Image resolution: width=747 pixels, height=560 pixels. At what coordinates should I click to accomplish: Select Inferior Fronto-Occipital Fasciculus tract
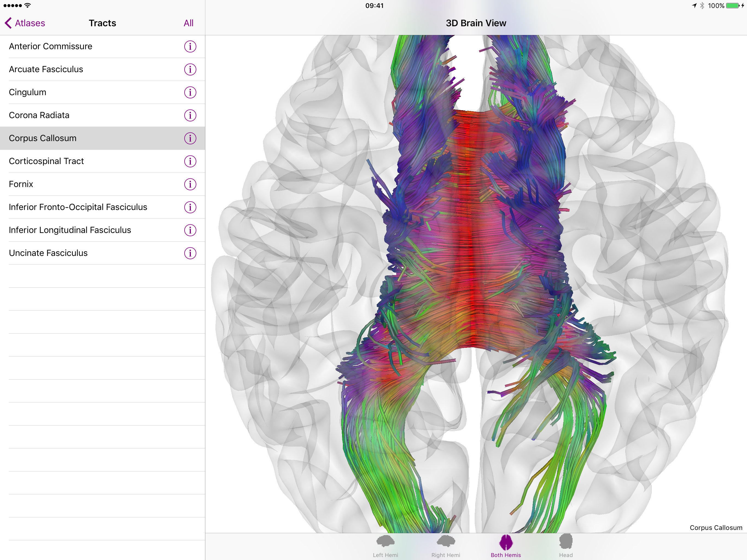tap(78, 207)
